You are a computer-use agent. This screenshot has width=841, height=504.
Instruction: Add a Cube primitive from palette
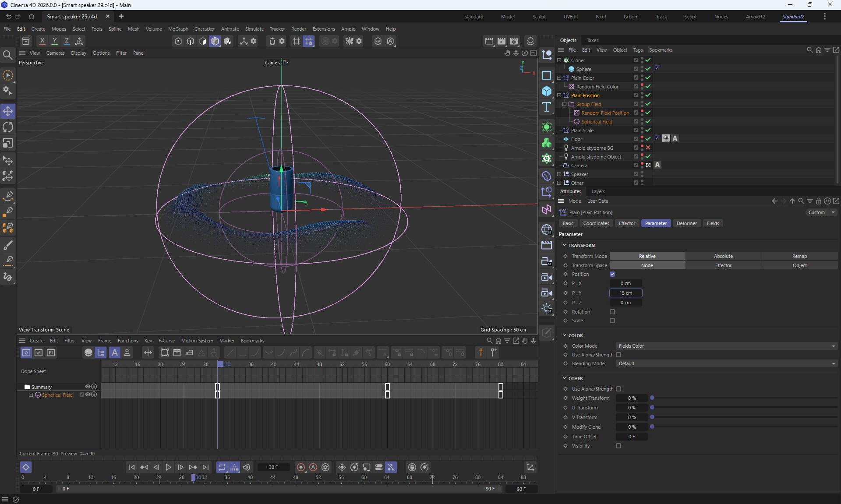pos(546,91)
